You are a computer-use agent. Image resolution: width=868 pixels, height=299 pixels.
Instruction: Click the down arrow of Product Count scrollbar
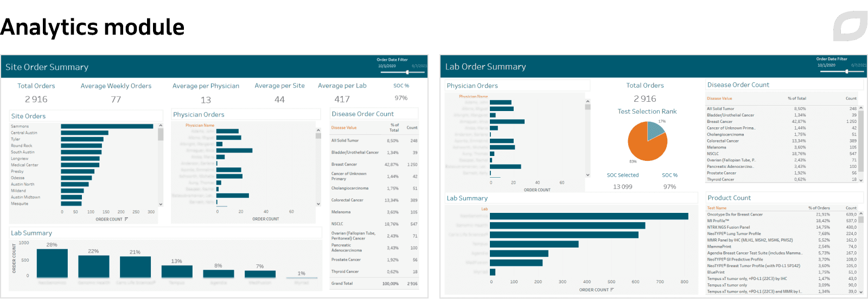pyautogui.click(x=861, y=291)
